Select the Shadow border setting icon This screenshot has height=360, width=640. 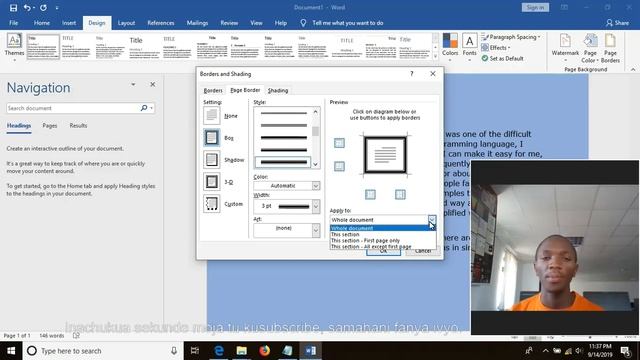tap(211, 160)
